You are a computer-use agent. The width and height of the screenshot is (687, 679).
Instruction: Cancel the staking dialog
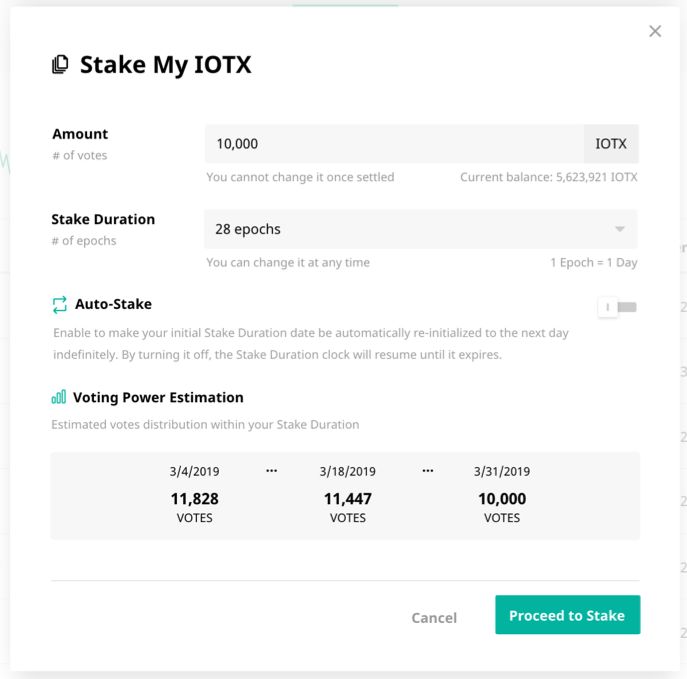click(434, 618)
